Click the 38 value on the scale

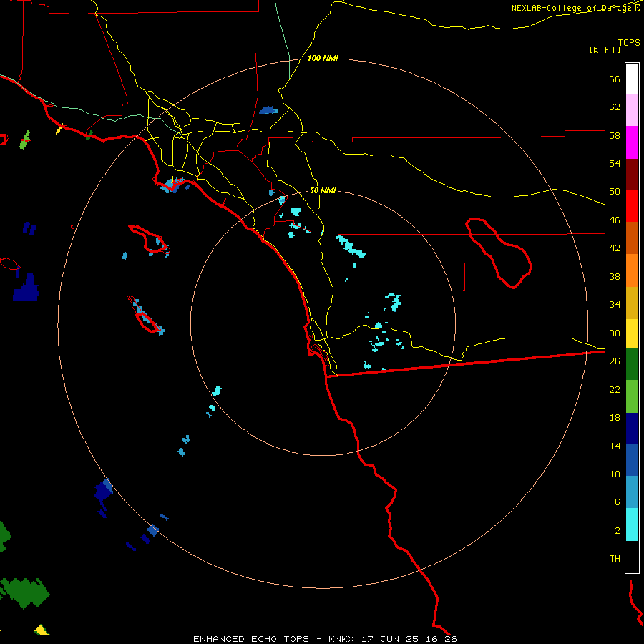click(x=615, y=276)
